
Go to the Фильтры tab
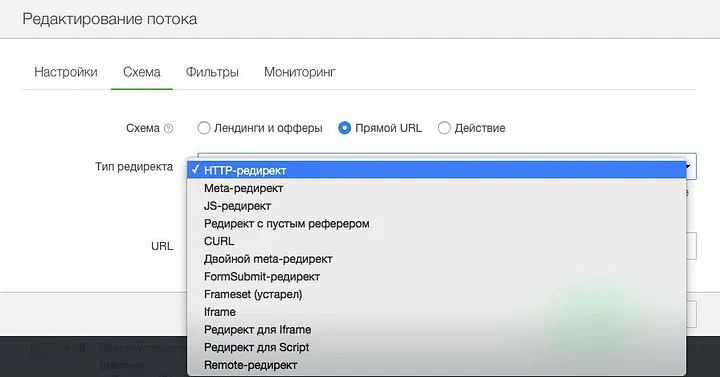tap(212, 72)
